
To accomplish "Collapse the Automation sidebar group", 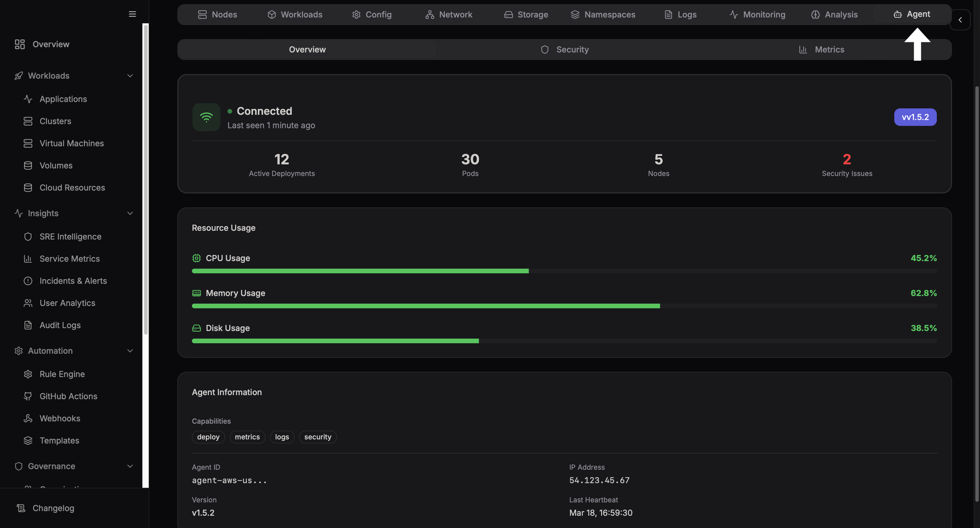I will coord(130,351).
